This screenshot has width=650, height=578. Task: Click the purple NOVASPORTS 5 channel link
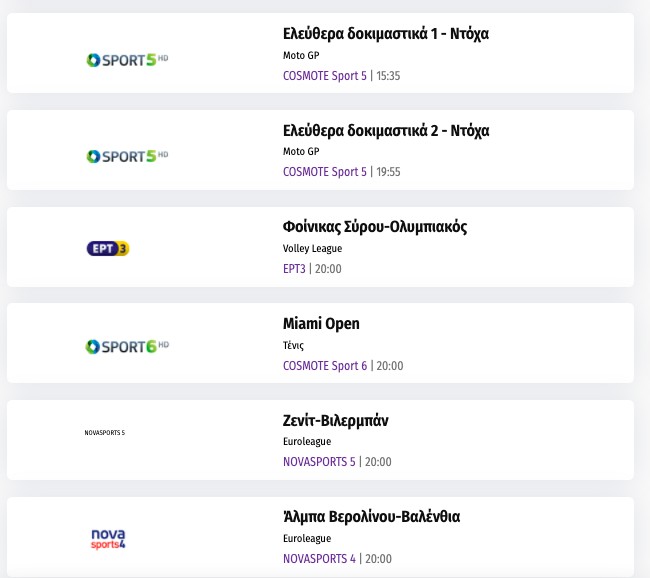[x=319, y=462]
